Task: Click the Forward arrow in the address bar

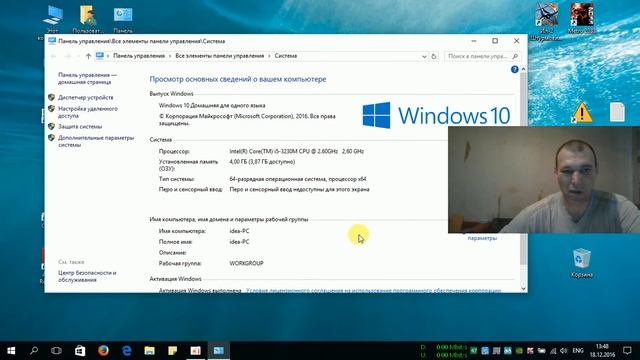Action: pyautogui.click(x=68, y=56)
